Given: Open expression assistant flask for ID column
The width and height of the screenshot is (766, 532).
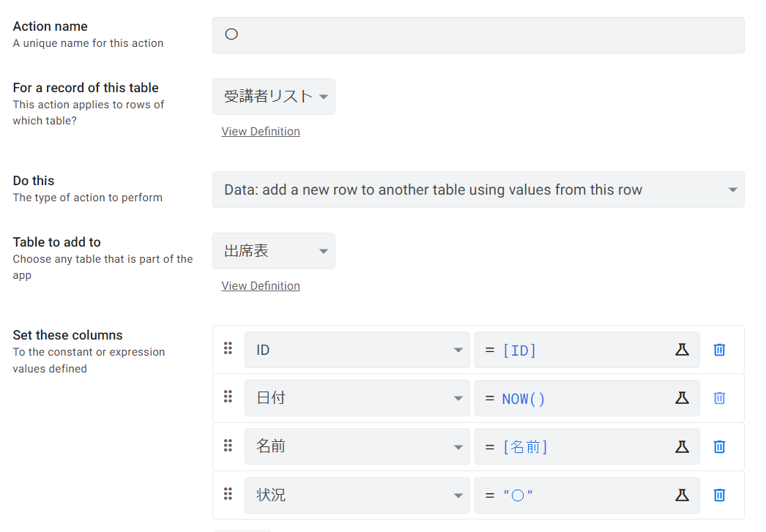Looking at the screenshot, I should tap(682, 350).
